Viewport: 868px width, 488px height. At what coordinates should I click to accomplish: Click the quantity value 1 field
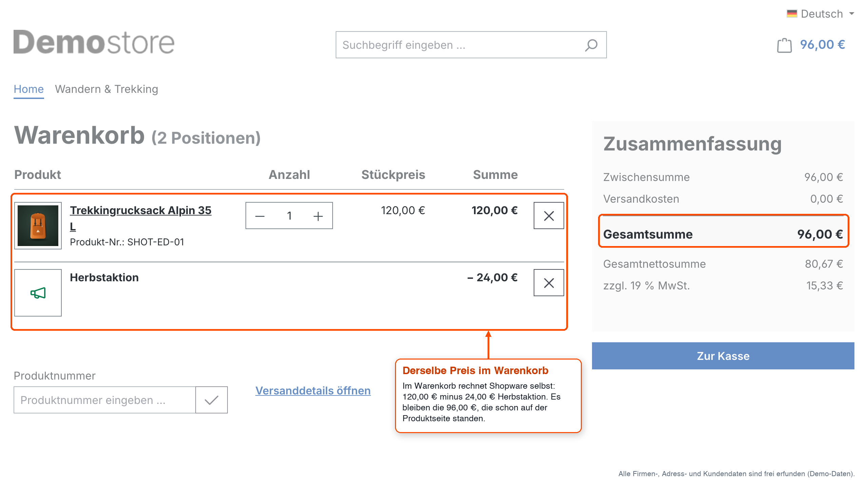[x=289, y=216]
